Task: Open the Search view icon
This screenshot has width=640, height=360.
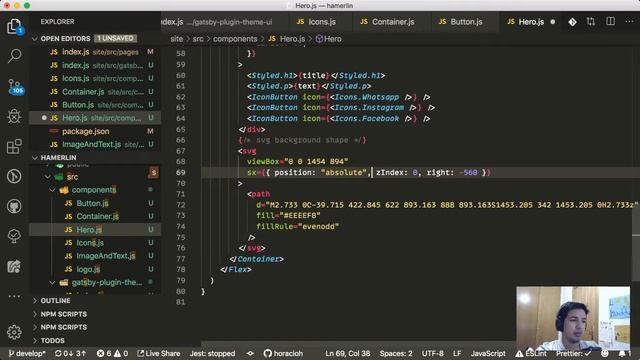Action: click(14, 56)
